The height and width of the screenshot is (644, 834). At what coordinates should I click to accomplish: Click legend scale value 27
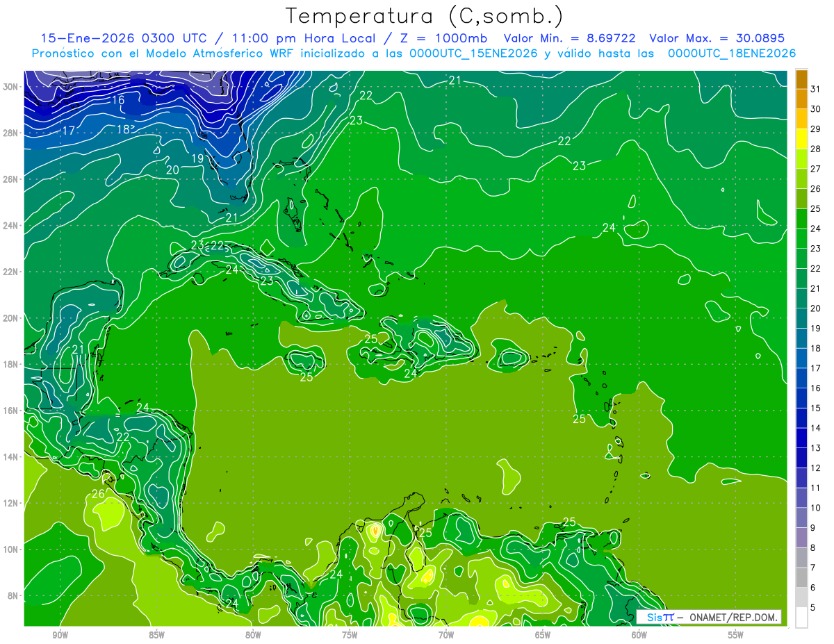[x=815, y=169]
